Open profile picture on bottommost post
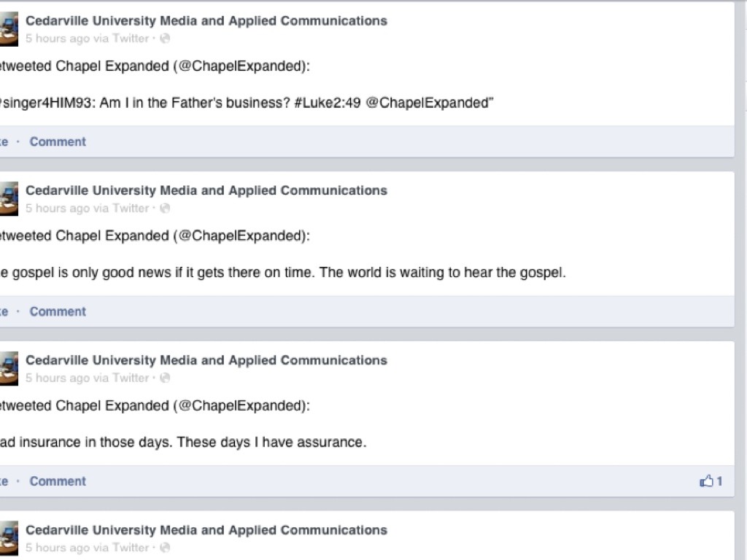 [x=8, y=539]
